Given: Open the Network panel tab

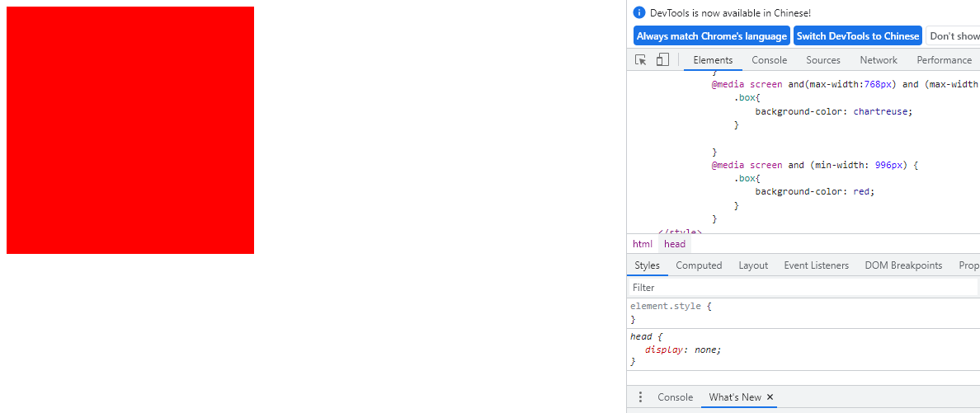Looking at the screenshot, I should [879, 60].
